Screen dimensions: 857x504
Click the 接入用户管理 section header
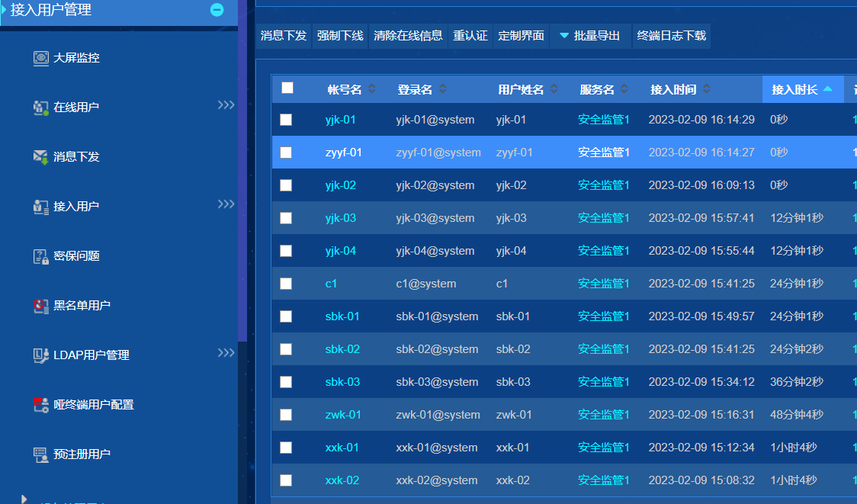tap(119, 11)
